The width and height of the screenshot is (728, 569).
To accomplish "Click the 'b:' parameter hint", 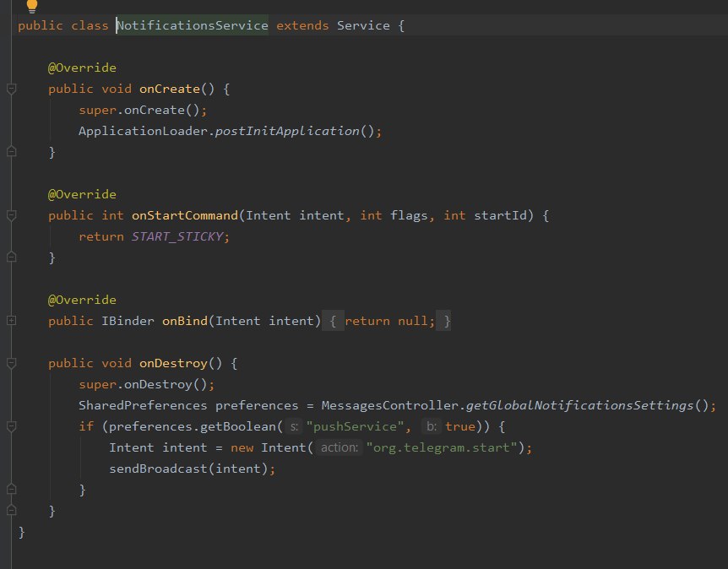I will point(432,426).
